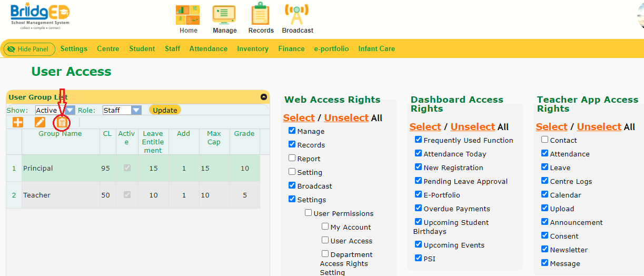
Task: Check Department Access Rights Setting checkbox
Action: click(x=325, y=254)
